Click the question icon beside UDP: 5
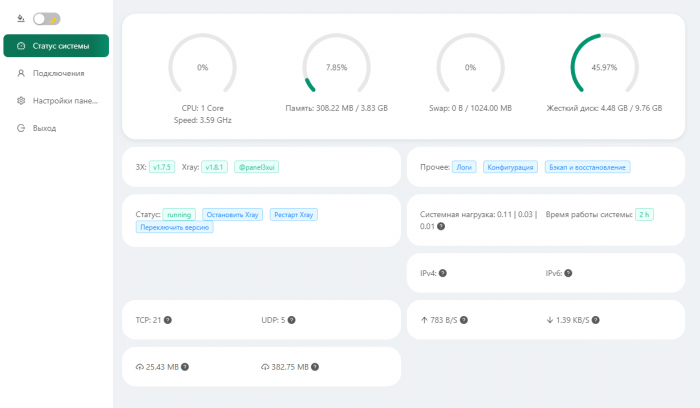 tap(292, 320)
